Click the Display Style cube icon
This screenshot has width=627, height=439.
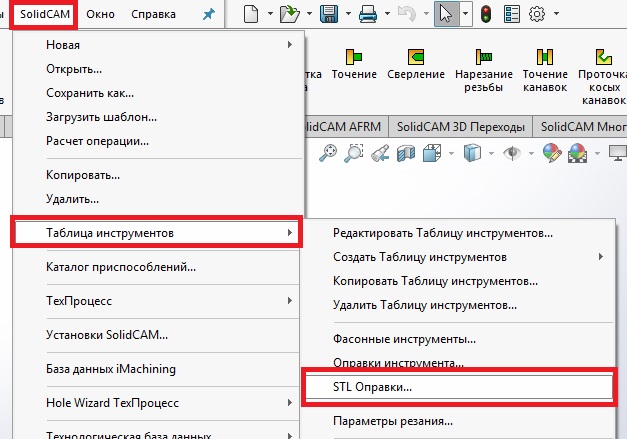(x=472, y=153)
